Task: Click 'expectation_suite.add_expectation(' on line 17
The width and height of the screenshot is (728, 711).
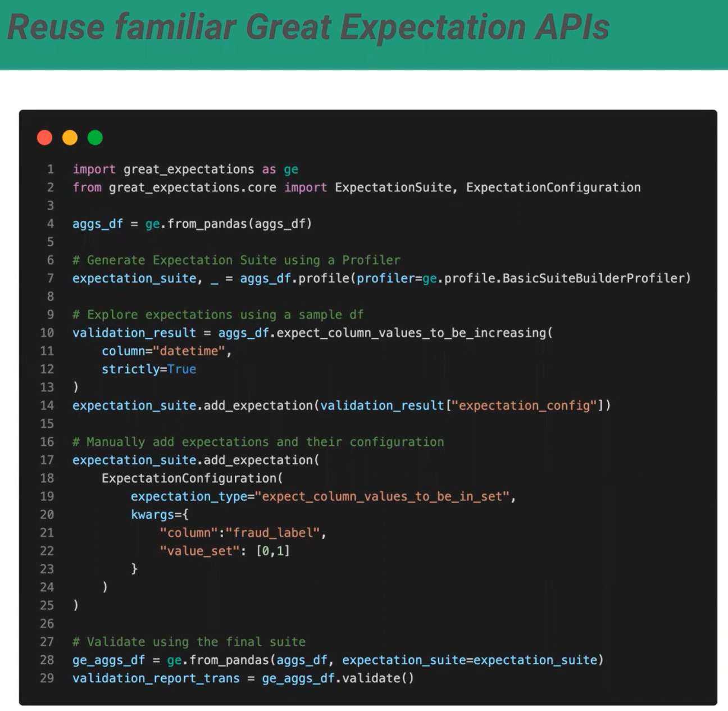Action: (196, 460)
